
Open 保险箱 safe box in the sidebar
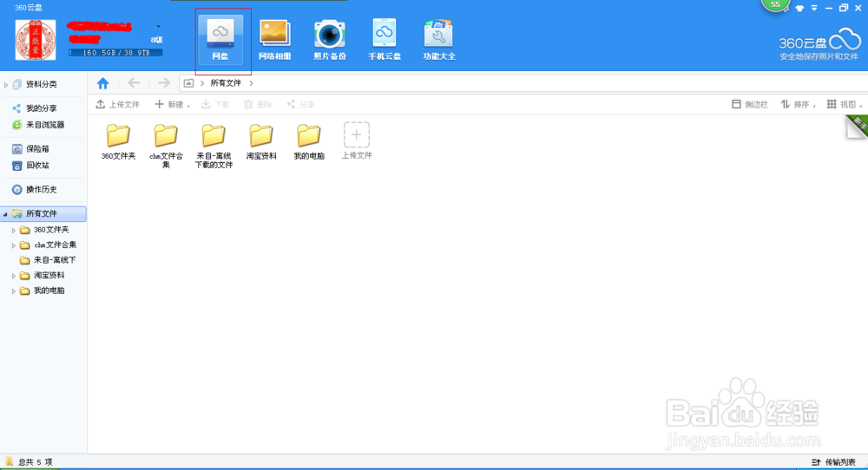pos(37,149)
